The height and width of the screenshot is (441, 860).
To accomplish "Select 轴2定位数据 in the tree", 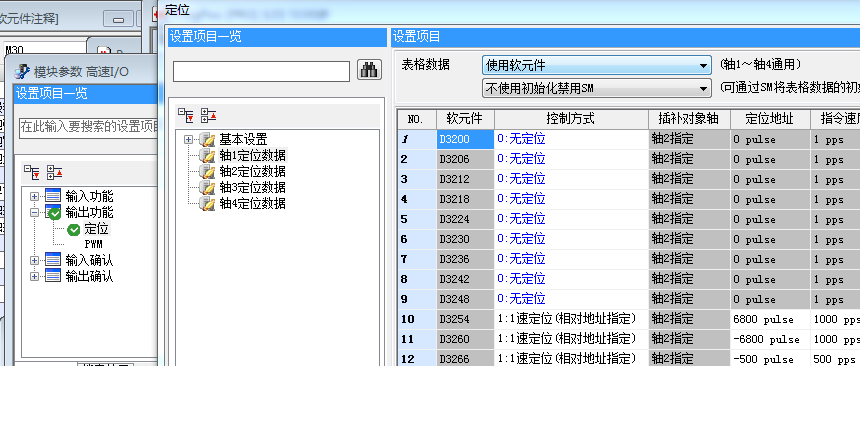I will (x=252, y=171).
